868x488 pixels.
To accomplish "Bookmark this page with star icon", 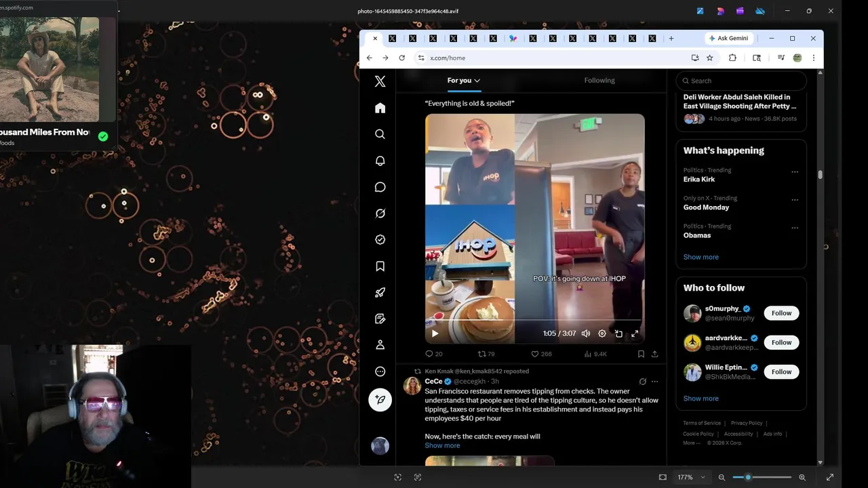I will (709, 58).
